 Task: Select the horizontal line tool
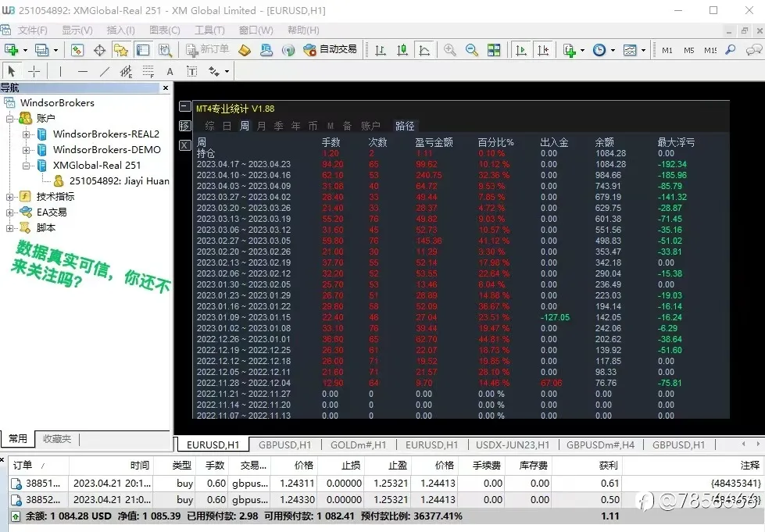pos(83,72)
